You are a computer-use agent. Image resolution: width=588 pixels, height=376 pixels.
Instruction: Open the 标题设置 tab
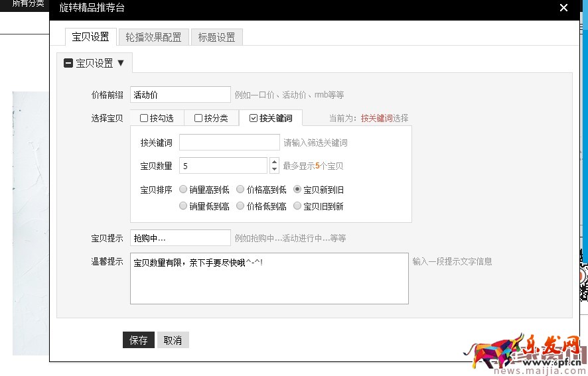[217, 37]
